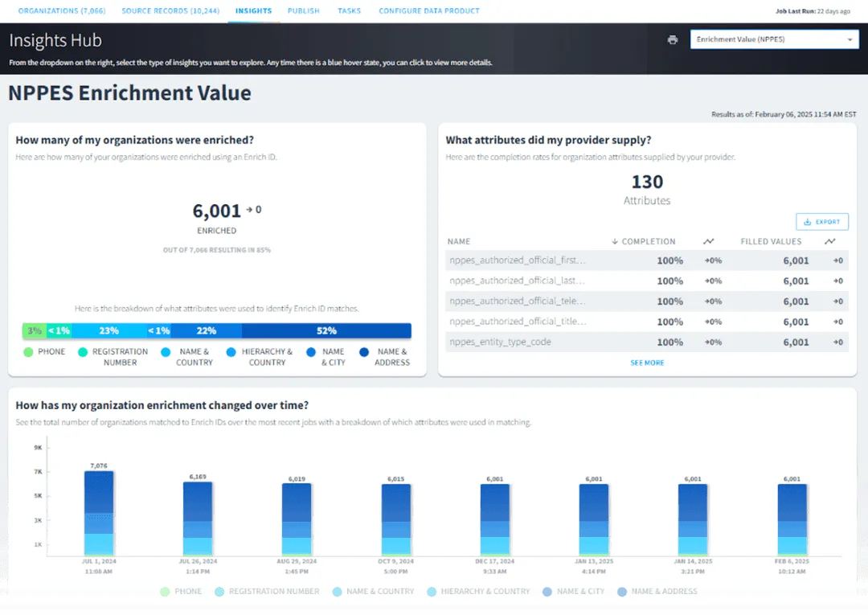868x615 pixels.
Task: Click the results timestamp February 06, 2025
Action: pyautogui.click(x=784, y=115)
